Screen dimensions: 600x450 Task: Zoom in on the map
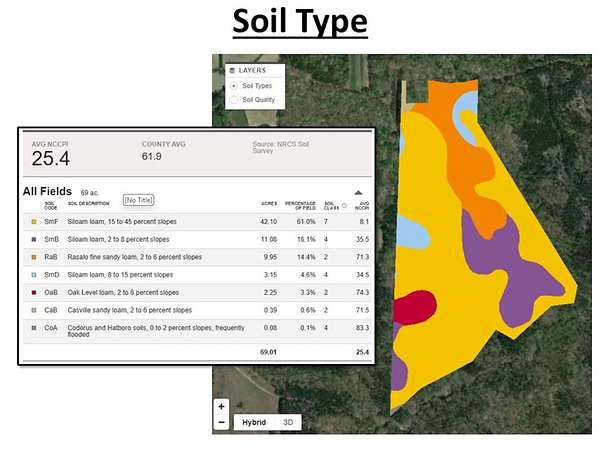click(x=222, y=407)
